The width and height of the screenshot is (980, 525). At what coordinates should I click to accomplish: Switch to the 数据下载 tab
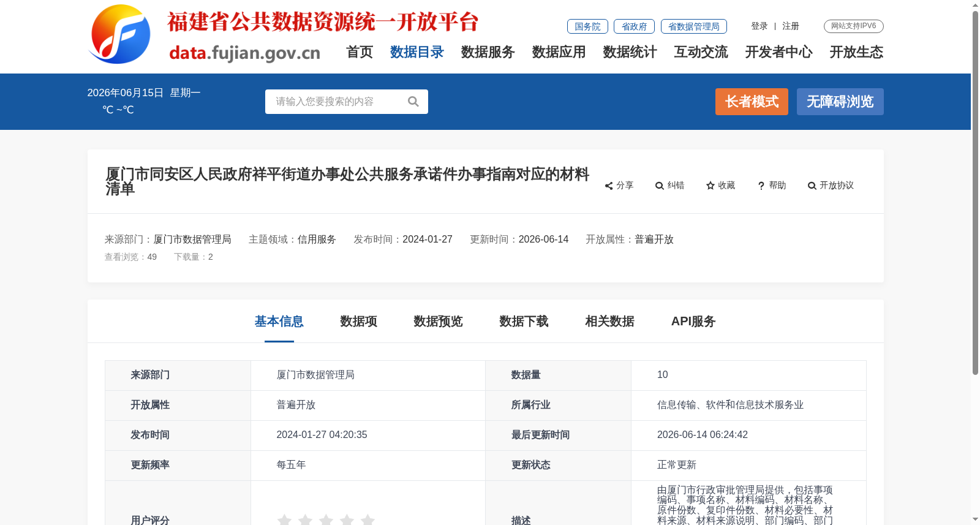524,322
